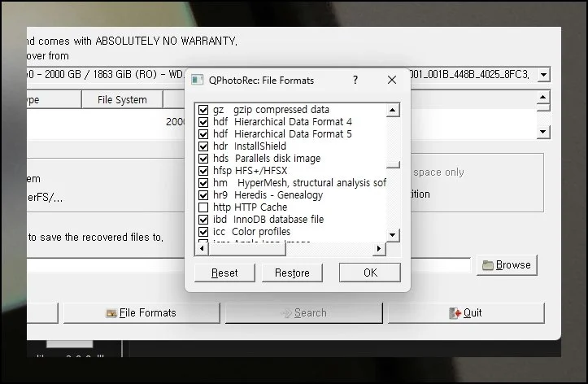Uncheck the icc Color profiles checkbox

(203, 232)
